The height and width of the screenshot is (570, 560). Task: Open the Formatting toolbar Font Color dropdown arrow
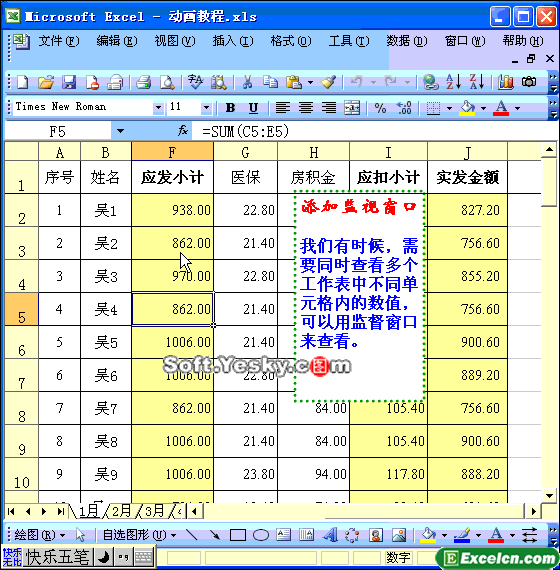[x=517, y=108]
